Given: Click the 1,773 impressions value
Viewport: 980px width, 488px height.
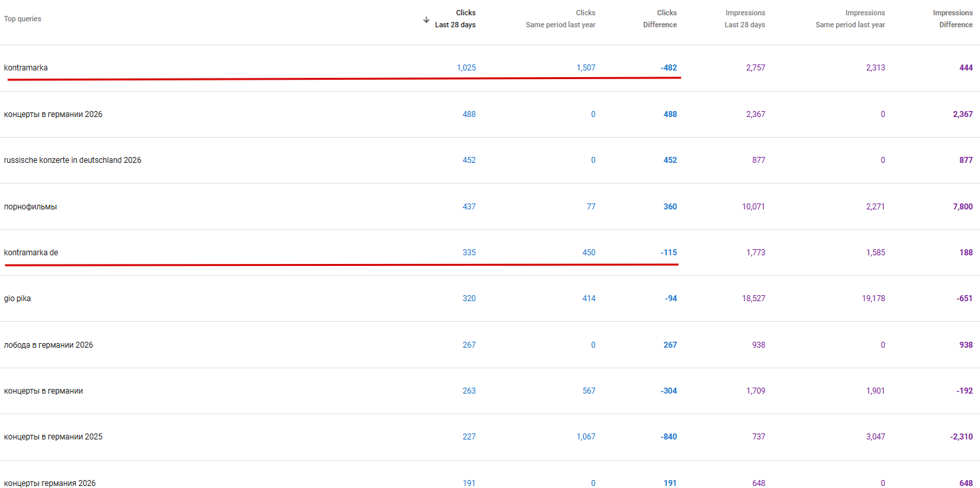Looking at the screenshot, I should [755, 253].
